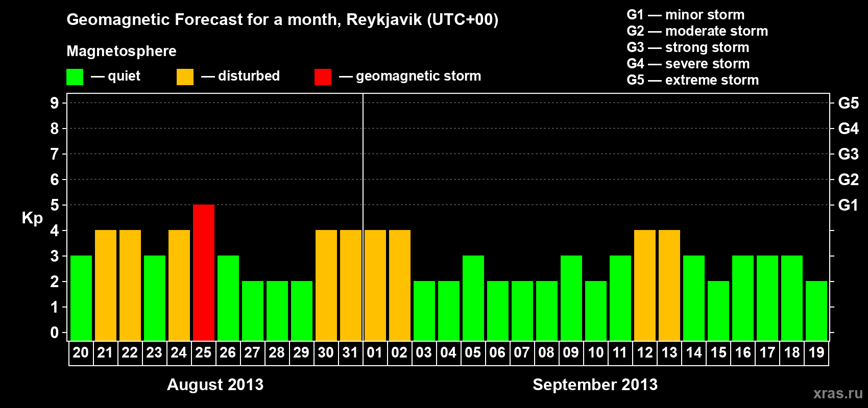Click the September 2013 month label
This screenshot has height=408, width=868.
tap(595, 385)
